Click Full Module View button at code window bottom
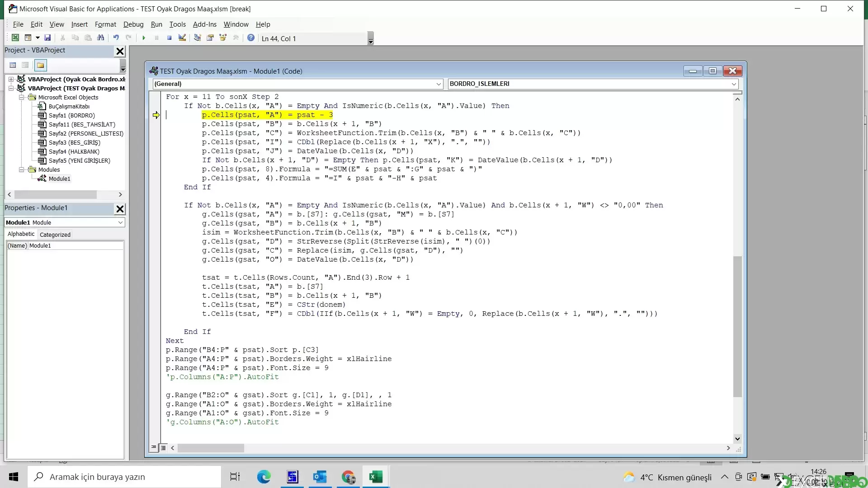Image resolution: width=868 pixels, height=488 pixels. point(163,448)
